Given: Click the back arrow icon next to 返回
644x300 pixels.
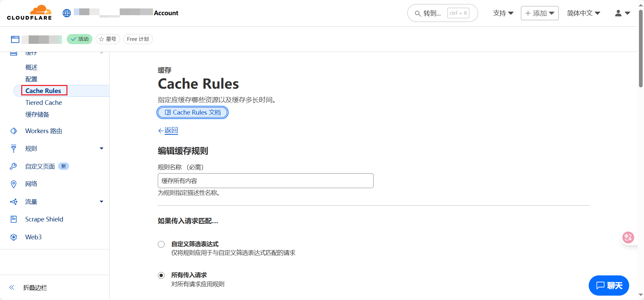Looking at the screenshot, I should coord(161,131).
